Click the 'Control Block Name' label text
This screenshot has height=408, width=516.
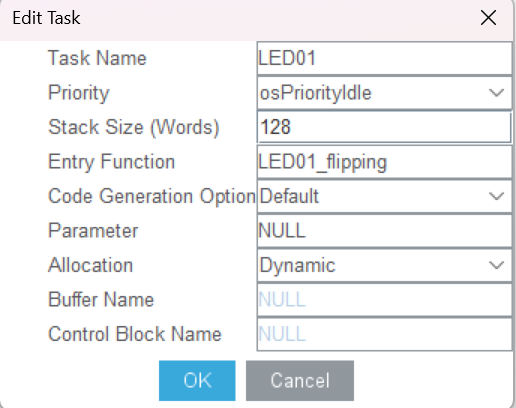[x=135, y=334]
